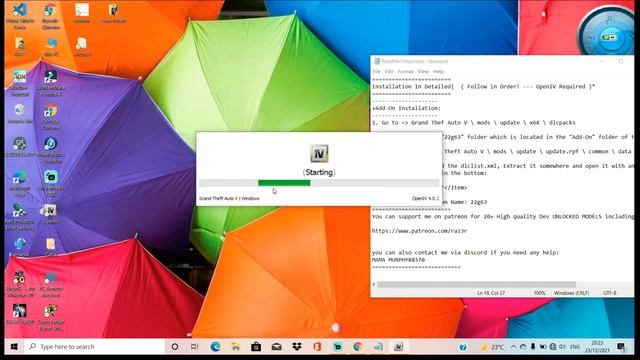Open the Format menu in Notepad
The width and height of the screenshot is (640, 360).
click(405, 71)
